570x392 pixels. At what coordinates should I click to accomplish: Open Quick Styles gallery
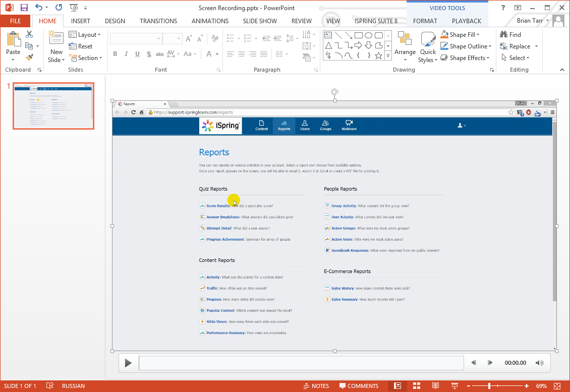click(x=428, y=47)
